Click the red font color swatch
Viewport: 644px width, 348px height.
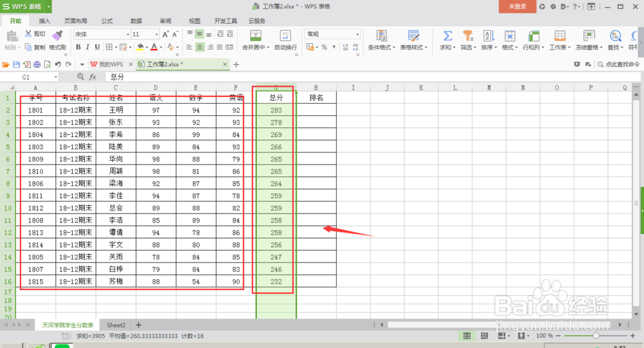tap(154, 47)
